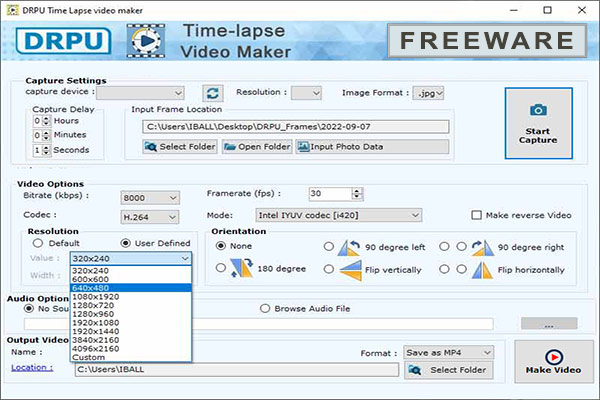Select the 180 degree radio button
Viewport: 600px width, 400px height.
pyautogui.click(x=220, y=268)
